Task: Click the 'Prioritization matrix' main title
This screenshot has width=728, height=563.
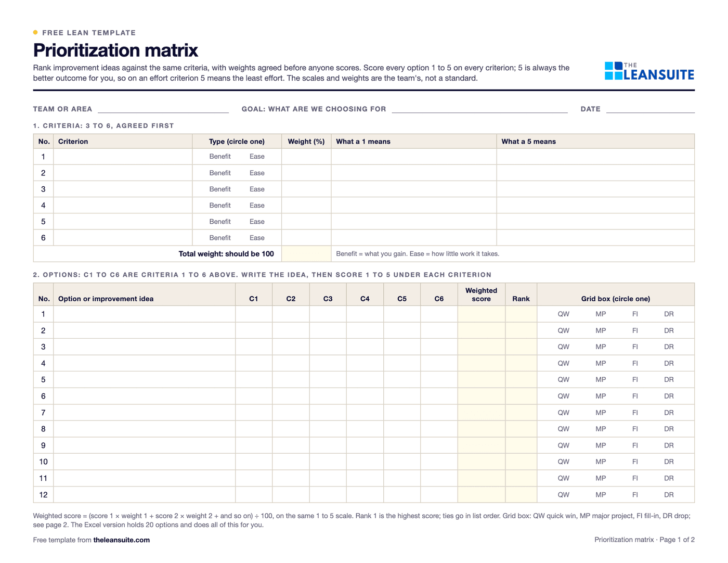Action: pyautogui.click(x=115, y=50)
